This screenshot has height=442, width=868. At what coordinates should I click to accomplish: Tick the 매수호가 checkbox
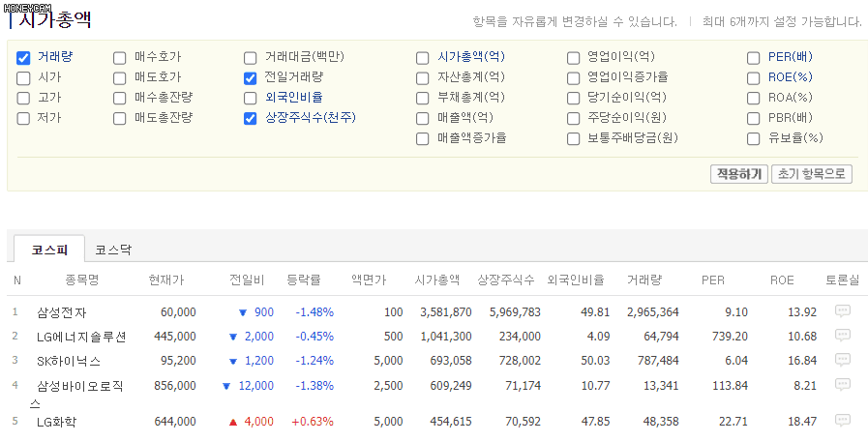pos(120,57)
